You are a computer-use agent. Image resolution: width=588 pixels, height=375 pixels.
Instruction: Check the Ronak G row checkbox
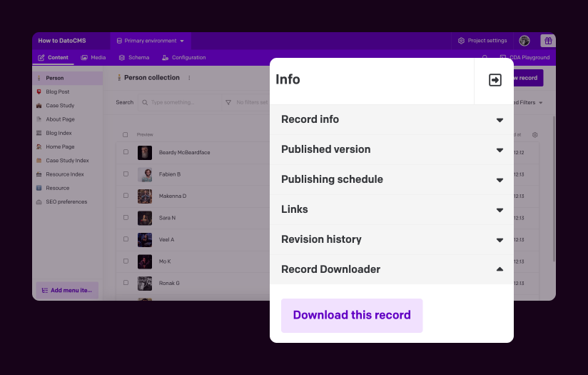tap(126, 283)
